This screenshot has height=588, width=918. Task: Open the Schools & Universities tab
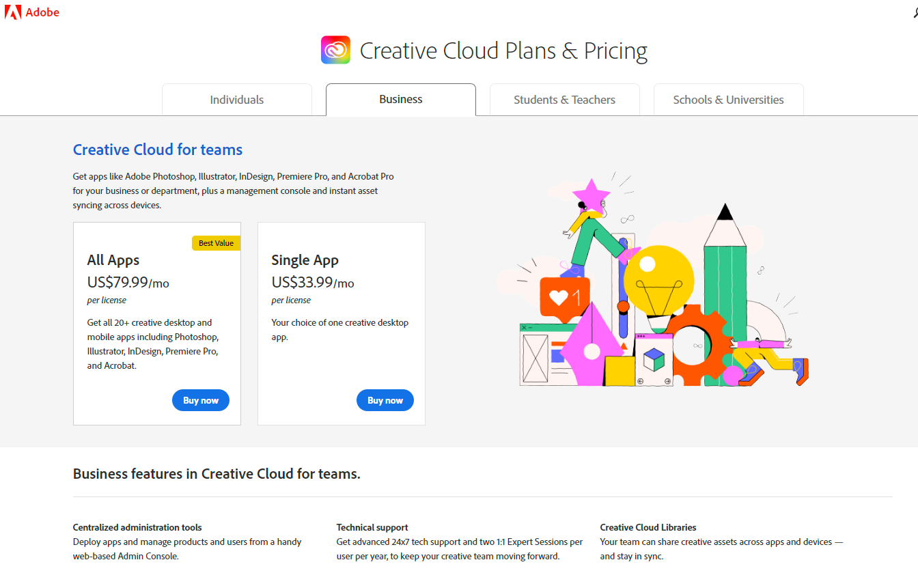729,100
